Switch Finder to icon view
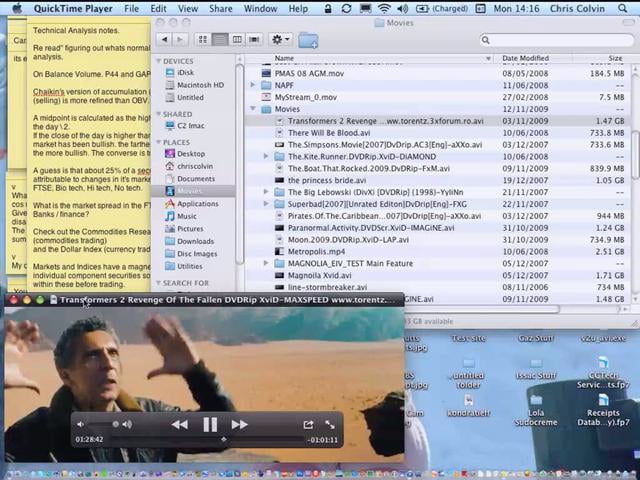 coord(203,40)
